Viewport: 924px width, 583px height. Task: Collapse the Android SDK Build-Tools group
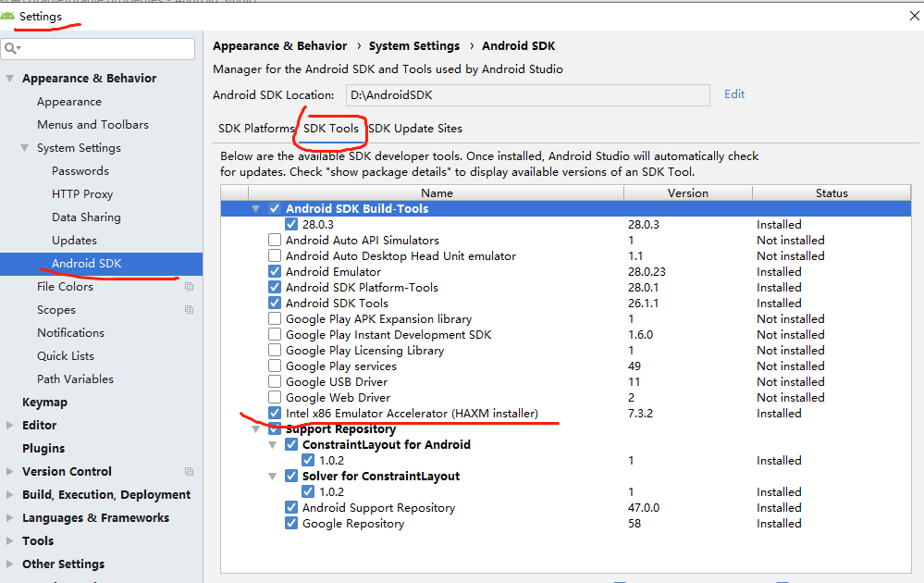pos(256,209)
